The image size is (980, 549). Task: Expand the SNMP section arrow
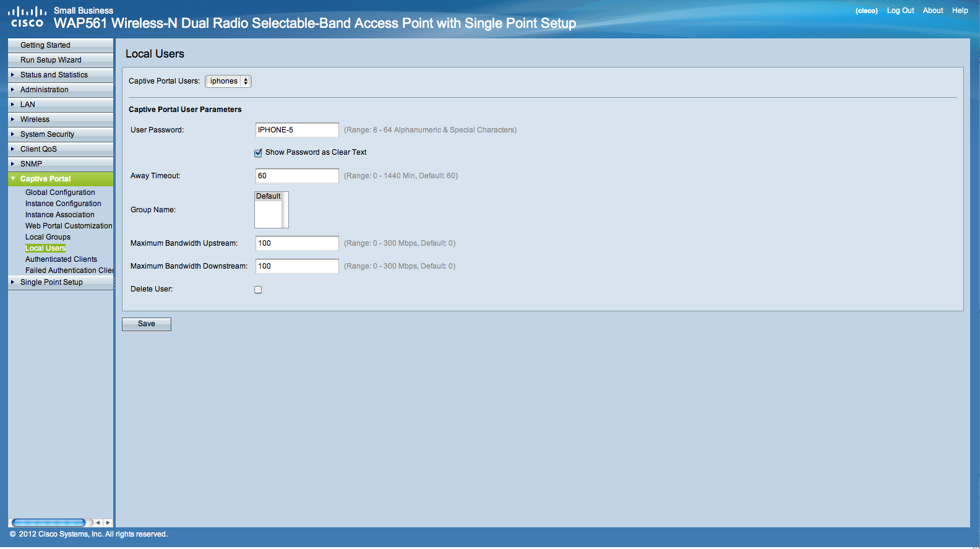pos(12,164)
